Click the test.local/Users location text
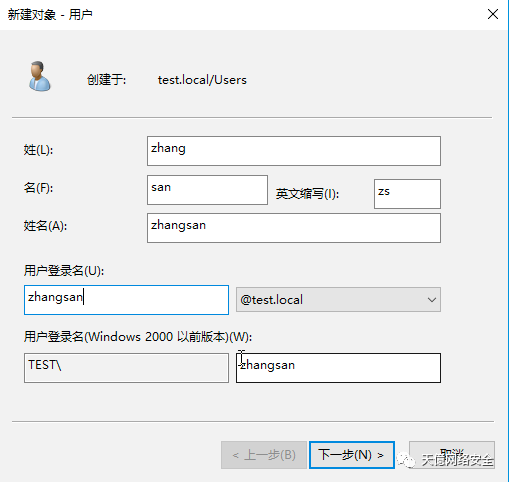The image size is (509, 482). tap(202, 80)
